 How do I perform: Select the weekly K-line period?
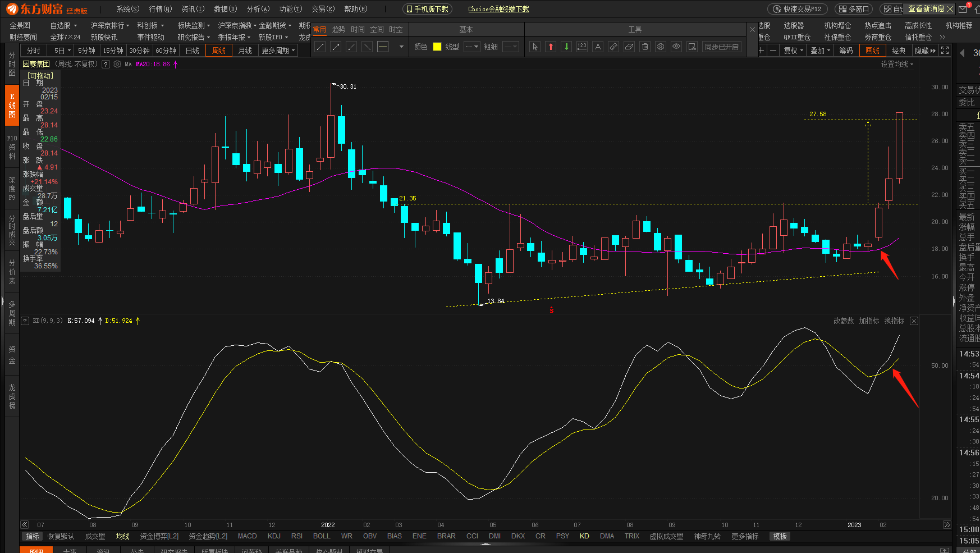tap(219, 51)
